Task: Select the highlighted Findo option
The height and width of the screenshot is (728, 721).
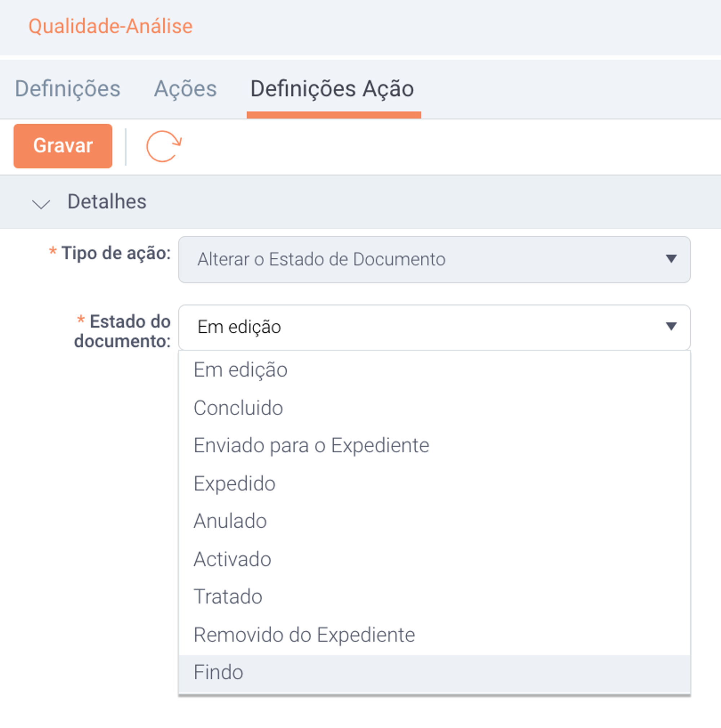Action: pyautogui.click(x=434, y=673)
